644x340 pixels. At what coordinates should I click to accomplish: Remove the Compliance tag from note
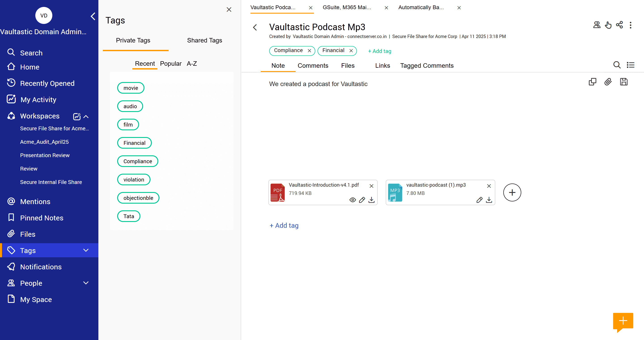tap(309, 51)
